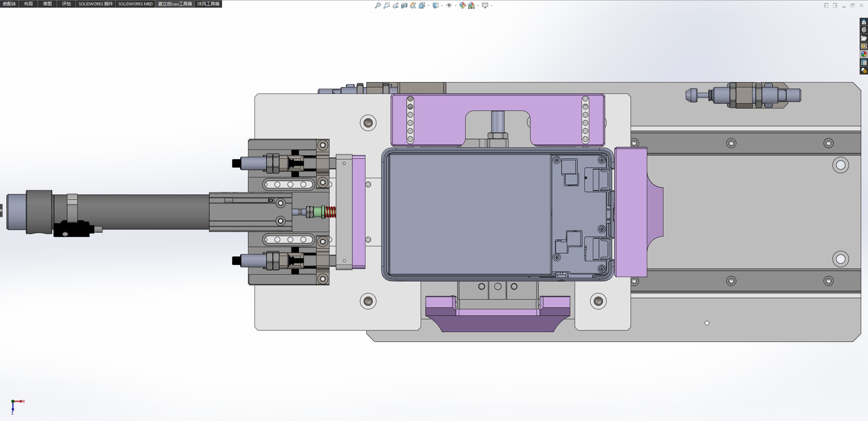Click the Apply Scene color sphere icon

tap(471, 5)
